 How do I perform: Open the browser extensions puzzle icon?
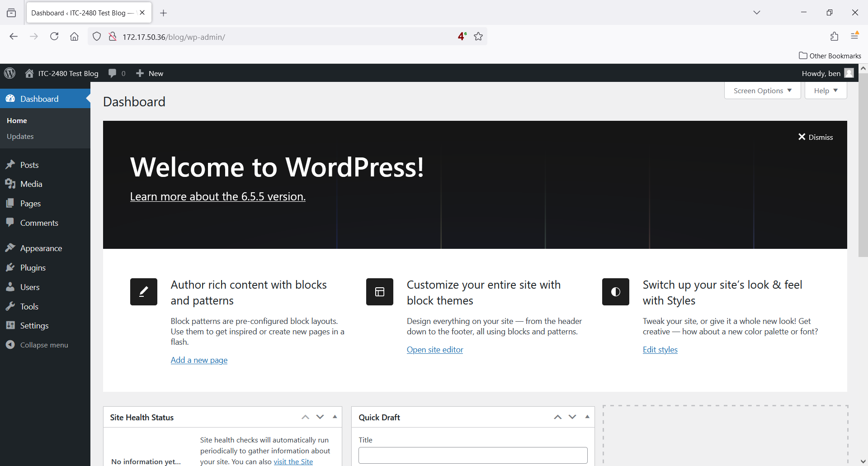click(x=834, y=37)
